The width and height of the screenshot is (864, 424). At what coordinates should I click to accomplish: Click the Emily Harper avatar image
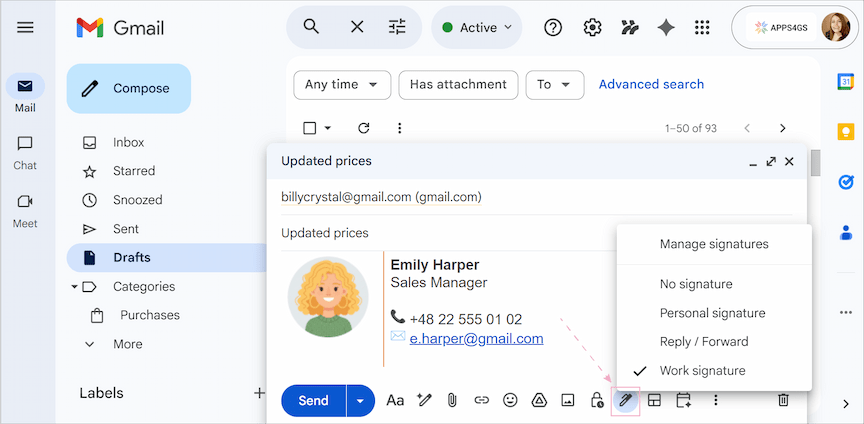(328, 297)
